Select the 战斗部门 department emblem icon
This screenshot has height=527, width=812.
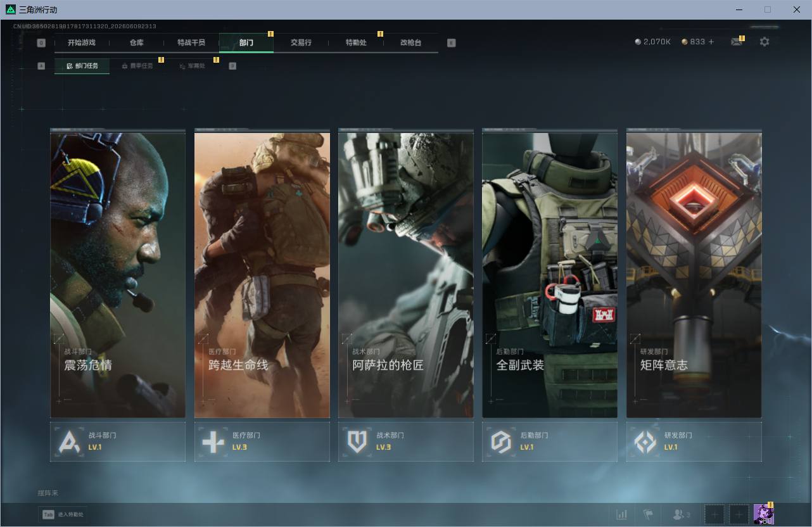click(69, 441)
